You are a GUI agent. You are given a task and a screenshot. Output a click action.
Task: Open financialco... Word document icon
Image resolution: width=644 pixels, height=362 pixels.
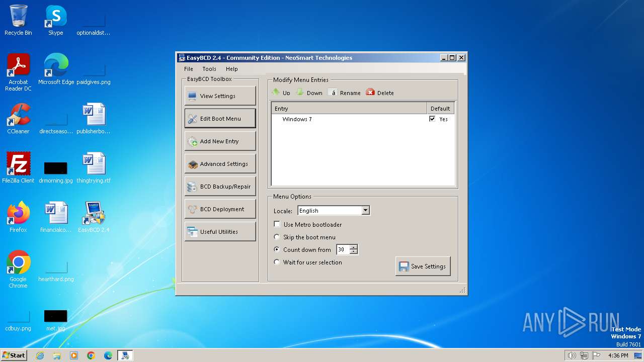pyautogui.click(x=56, y=217)
